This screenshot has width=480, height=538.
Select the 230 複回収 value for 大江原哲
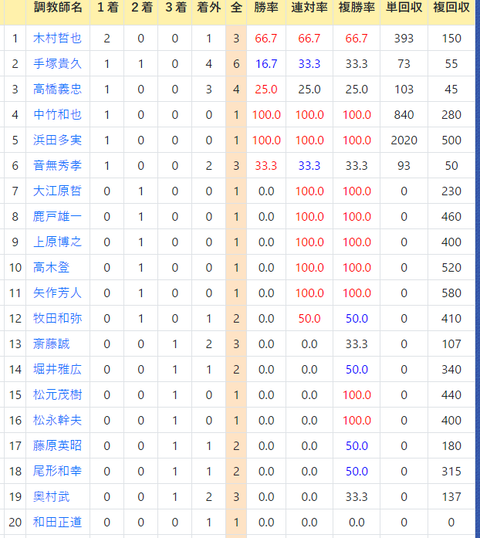click(x=451, y=191)
